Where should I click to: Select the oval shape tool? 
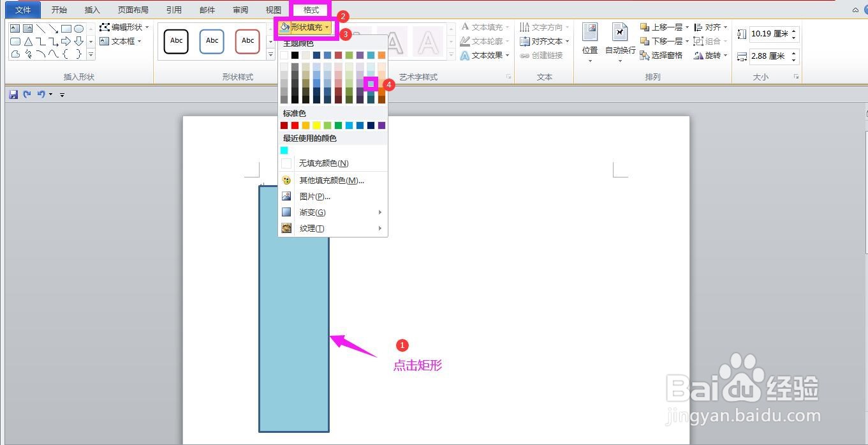coord(79,28)
